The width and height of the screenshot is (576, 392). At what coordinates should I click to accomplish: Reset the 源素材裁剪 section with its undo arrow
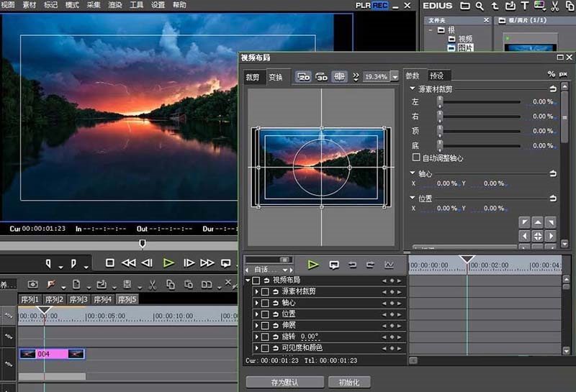[x=553, y=88]
